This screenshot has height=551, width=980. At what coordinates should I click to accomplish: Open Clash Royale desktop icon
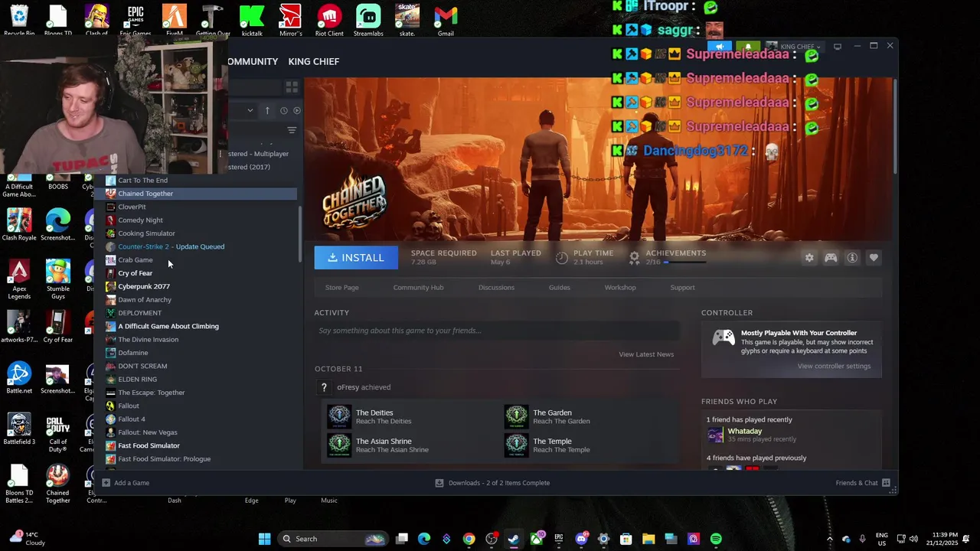(x=19, y=224)
